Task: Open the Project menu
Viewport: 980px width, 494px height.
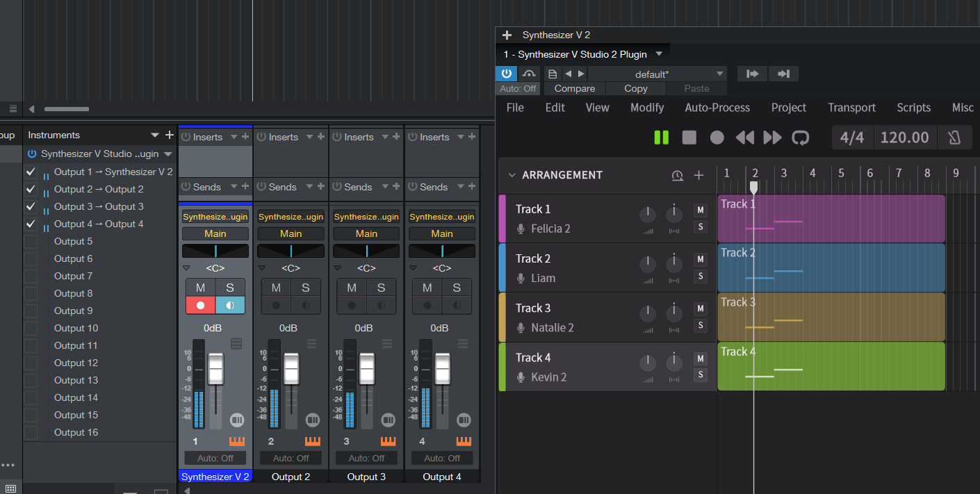Action: point(789,108)
